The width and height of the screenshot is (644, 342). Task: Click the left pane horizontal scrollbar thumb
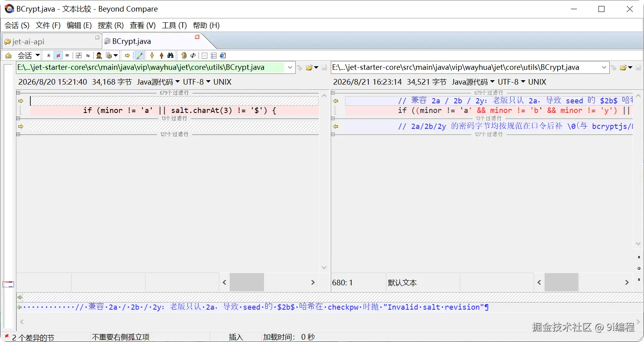247,282
